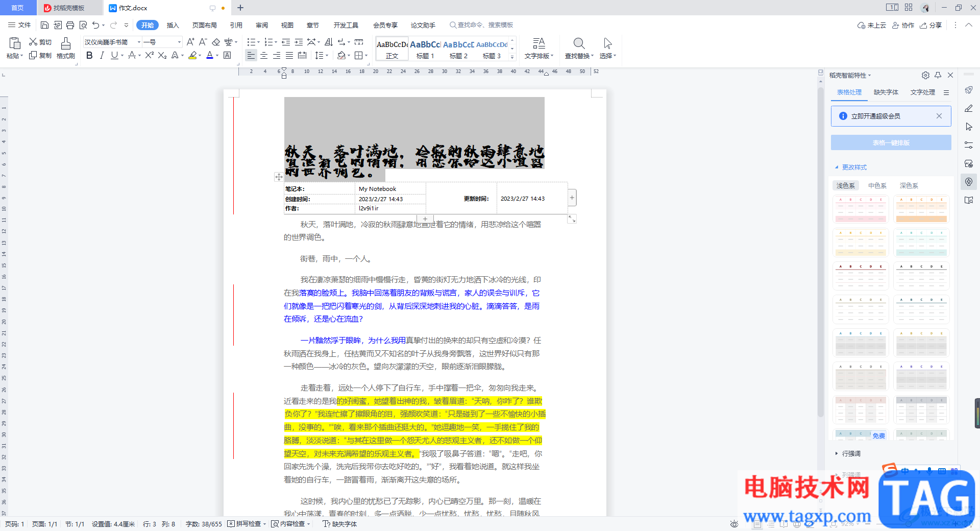Apply subscript formatting
980x531 pixels.
pos(162,55)
